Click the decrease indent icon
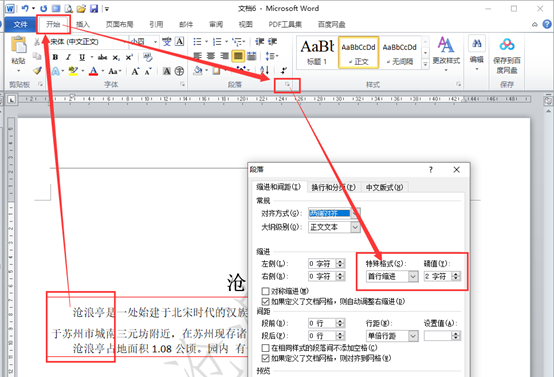Image resolution: width=554 pixels, height=377 pixels. click(260, 42)
